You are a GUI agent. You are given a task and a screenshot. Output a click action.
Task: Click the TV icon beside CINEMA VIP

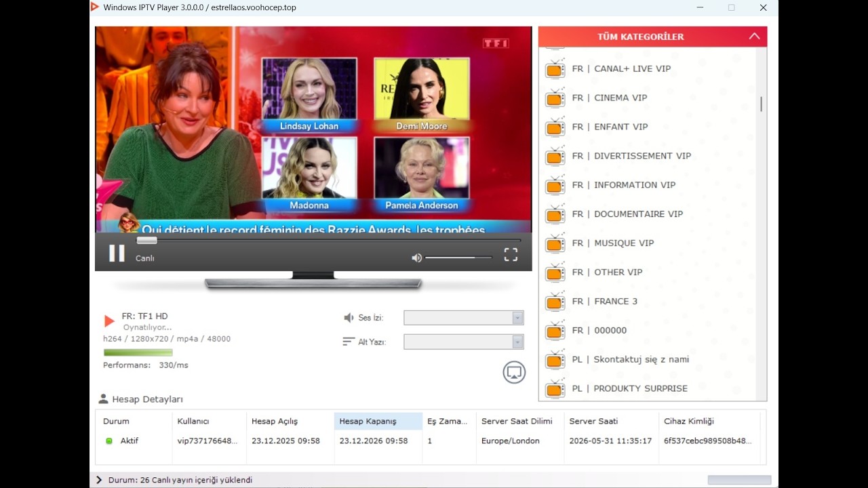[555, 98]
